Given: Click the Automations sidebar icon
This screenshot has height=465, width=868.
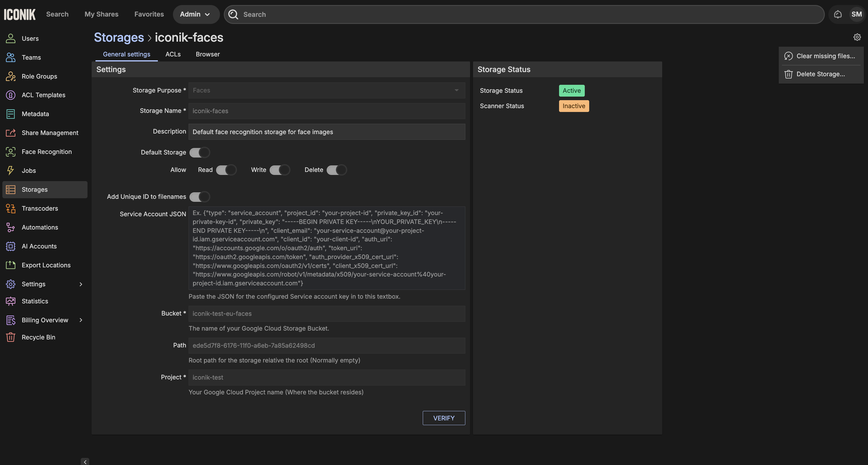Looking at the screenshot, I should (10, 227).
